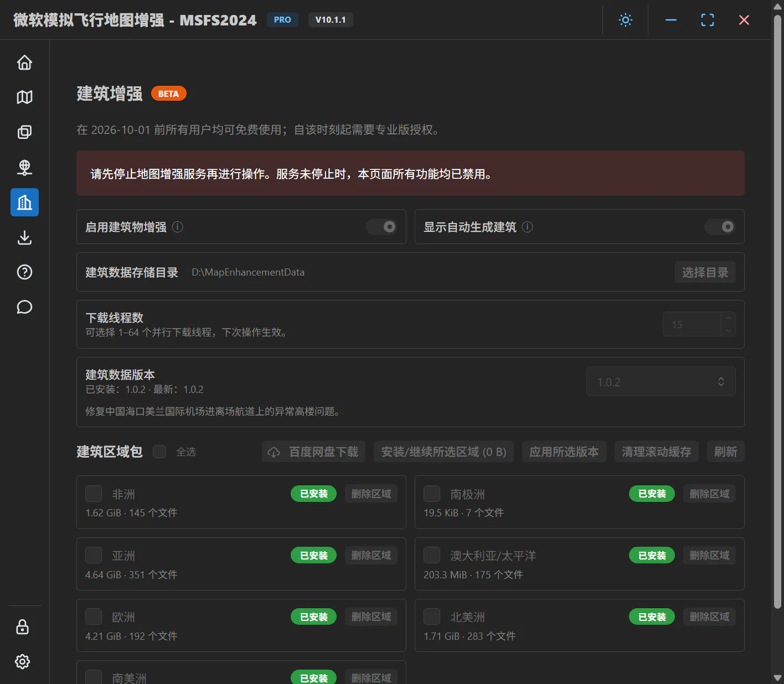Viewport: 784px width, 684px height.
Task: Open the download page sidebar icon
Action: (24, 237)
